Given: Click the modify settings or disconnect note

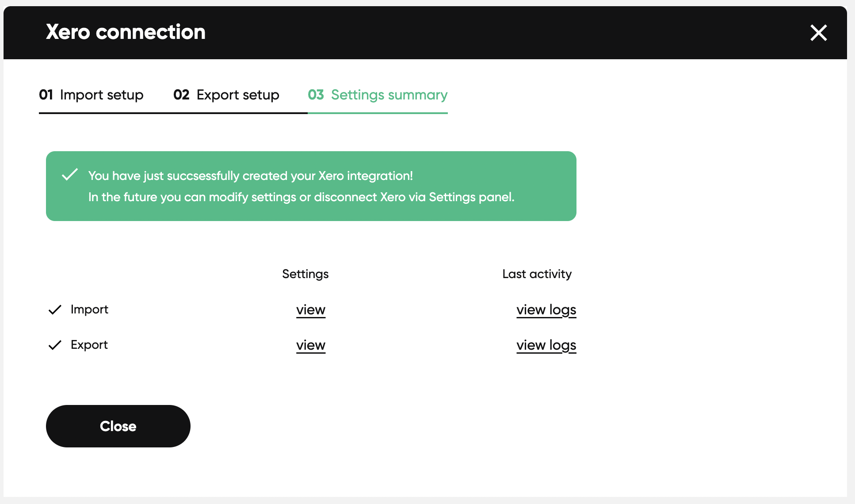Looking at the screenshot, I should click(301, 197).
